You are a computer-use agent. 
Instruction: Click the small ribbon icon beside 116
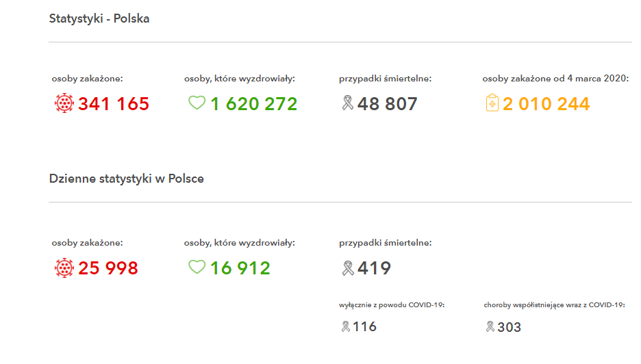(345, 327)
